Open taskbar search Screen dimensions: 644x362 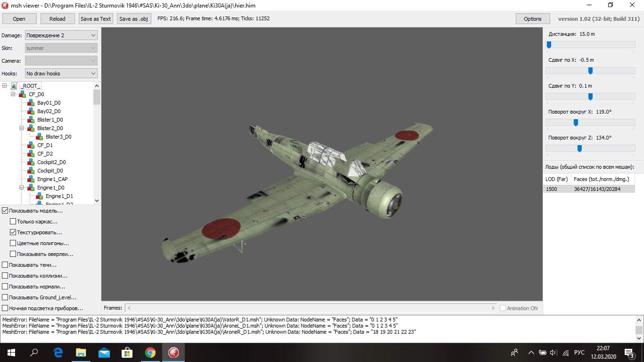click(x=34, y=353)
